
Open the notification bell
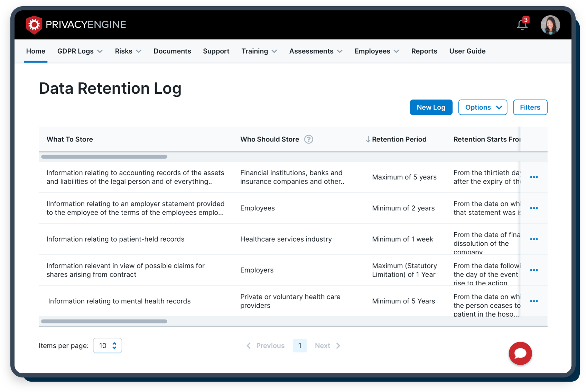tap(522, 24)
